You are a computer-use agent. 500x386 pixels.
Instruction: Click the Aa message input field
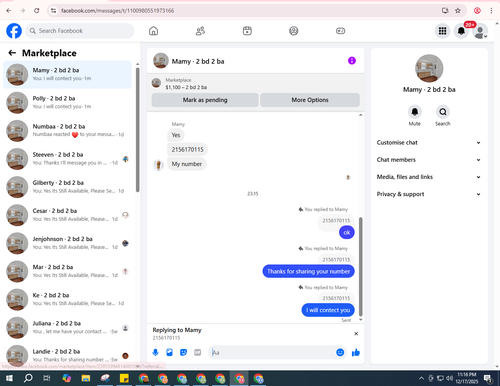[x=272, y=352]
